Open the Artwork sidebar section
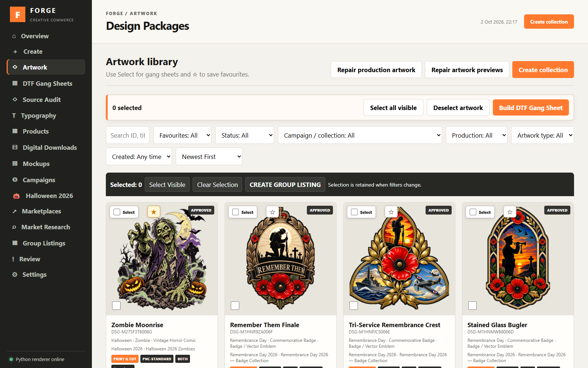This screenshot has width=588, height=368. [46, 67]
